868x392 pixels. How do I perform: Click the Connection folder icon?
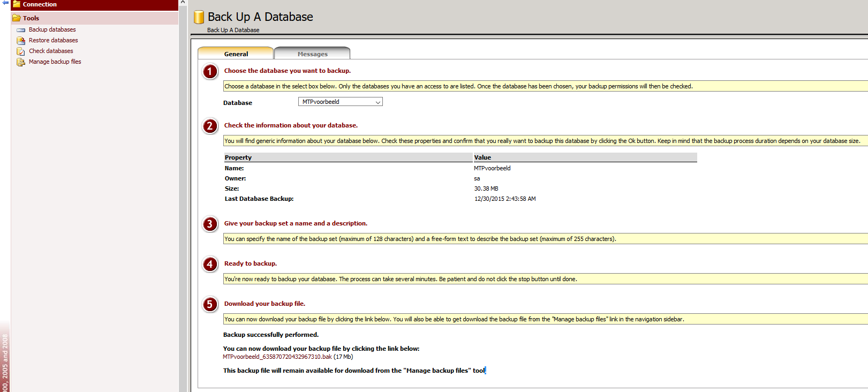coord(17,4)
